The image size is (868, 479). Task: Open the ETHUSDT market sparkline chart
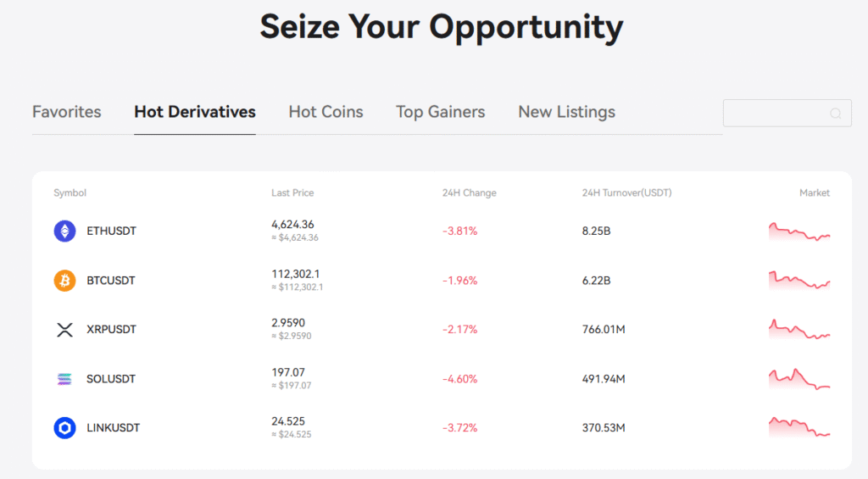[x=799, y=231]
